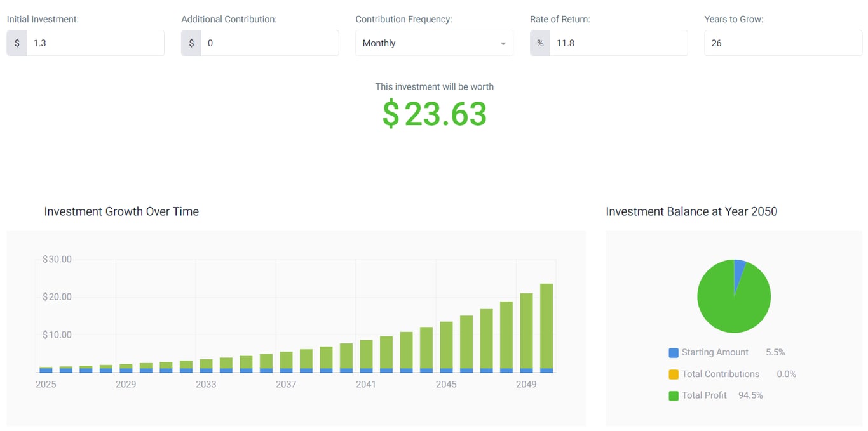
Task: Click the Investment Growth Over Time title
Action: (121, 211)
